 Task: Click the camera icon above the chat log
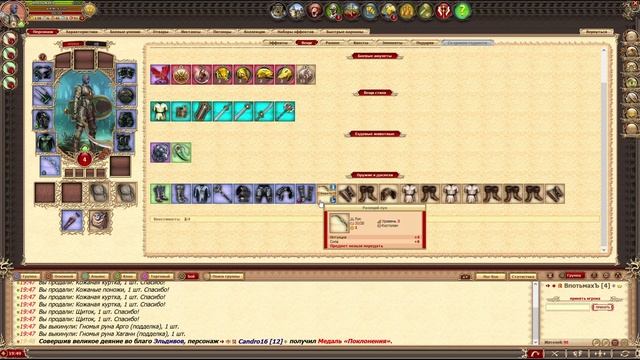[465, 276]
